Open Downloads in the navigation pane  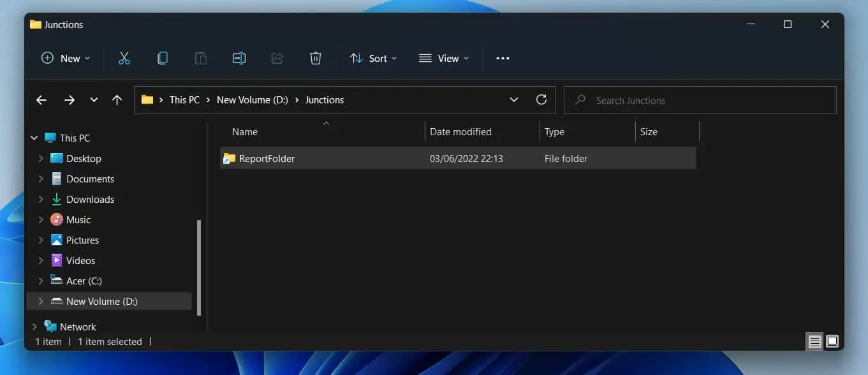90,199
